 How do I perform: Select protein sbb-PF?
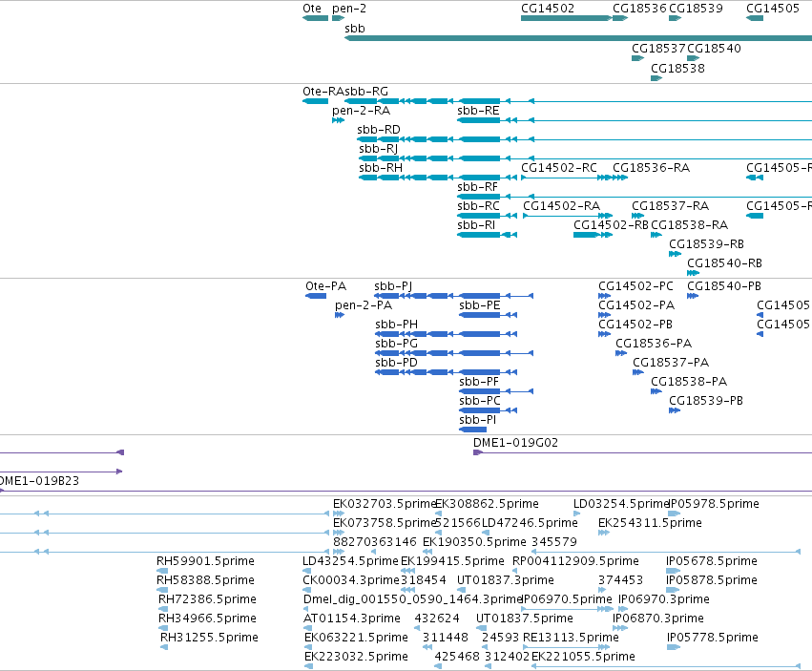coord(496,391)
